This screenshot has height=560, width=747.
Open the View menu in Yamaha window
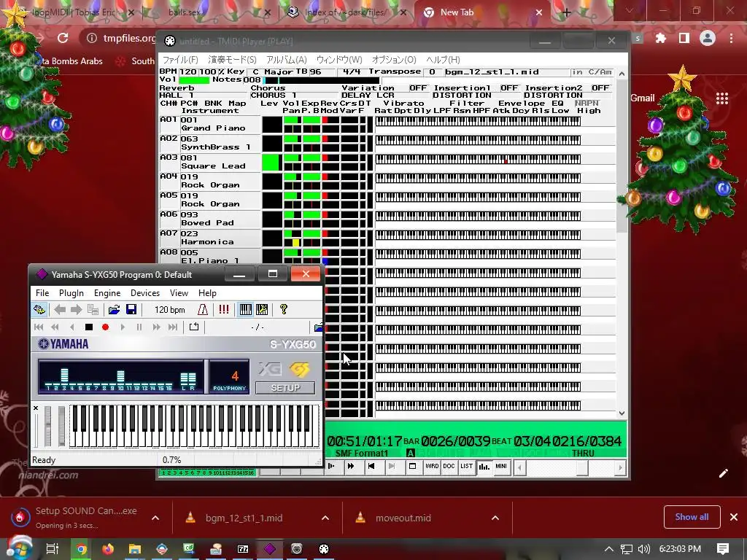pyautogui.click(x=179, y=293)
